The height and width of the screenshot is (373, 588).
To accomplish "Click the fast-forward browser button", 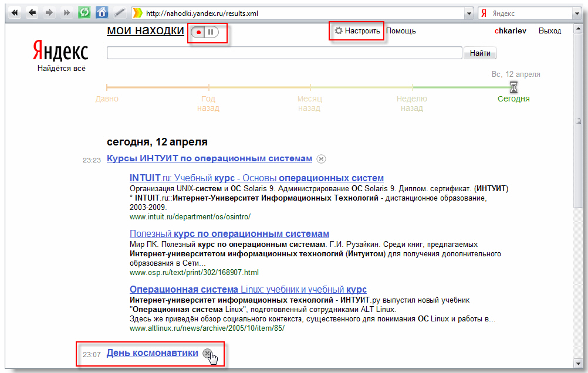I will click(x=66, y=13).
